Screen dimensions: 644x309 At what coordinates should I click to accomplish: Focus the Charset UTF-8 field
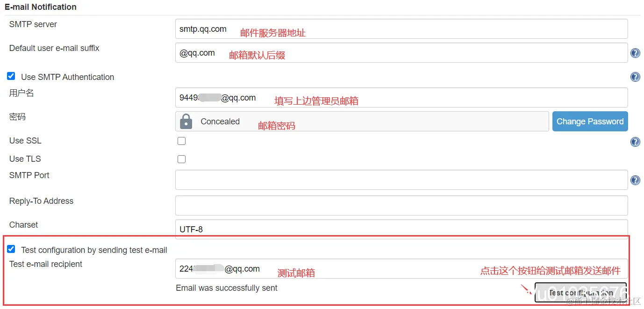click(x=401, y=229)
